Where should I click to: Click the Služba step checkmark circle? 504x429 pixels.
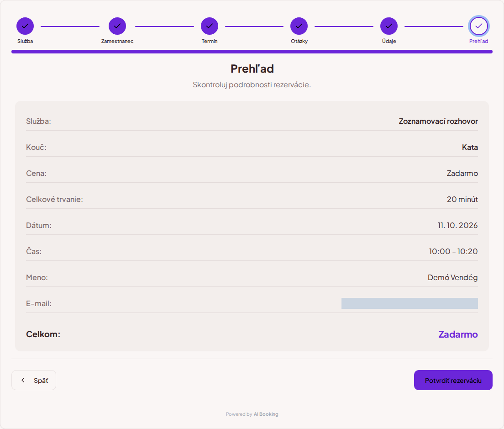point(25,26)
